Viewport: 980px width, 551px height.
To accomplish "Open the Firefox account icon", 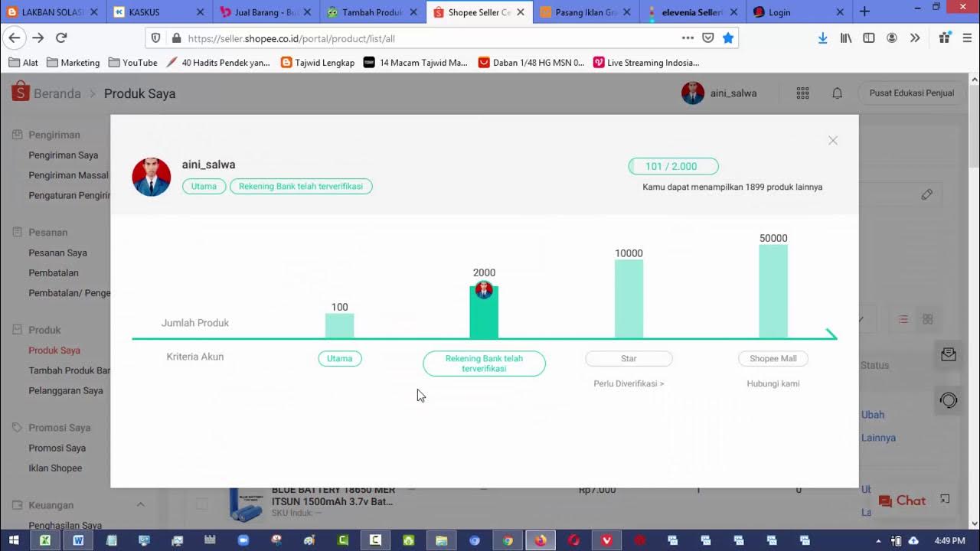I will click(x=892, y=37).
